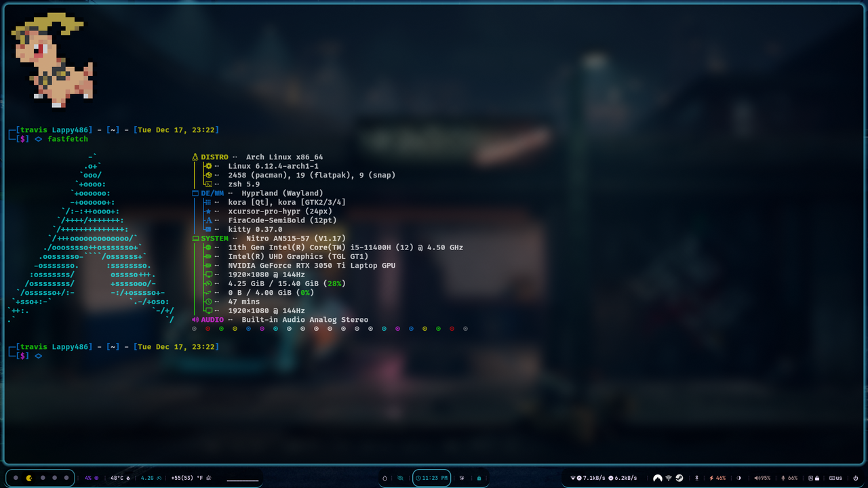Click '4.25 GiB / 15.40 GiB' memory line
Screen dimensions: 868x488
click(287, 283)
